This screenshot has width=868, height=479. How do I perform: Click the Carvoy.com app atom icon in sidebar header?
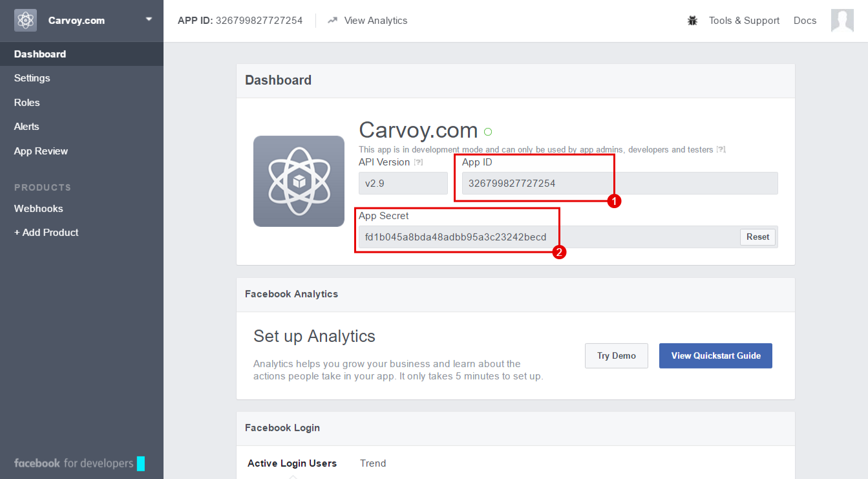26,21
